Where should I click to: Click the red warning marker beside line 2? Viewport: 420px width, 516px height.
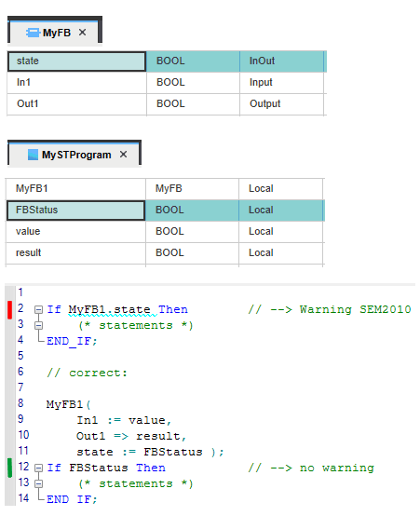point(9,309)
